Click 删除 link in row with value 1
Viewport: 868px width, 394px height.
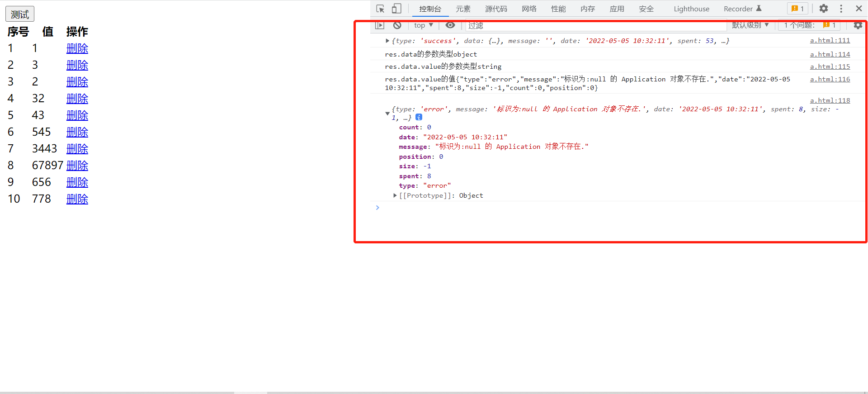77,48
